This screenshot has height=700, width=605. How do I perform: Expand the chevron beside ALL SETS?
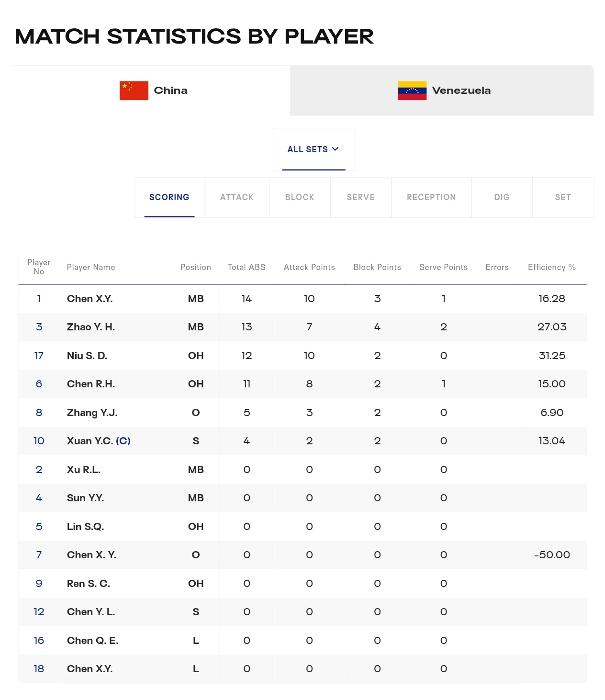(x=335, y=149)
